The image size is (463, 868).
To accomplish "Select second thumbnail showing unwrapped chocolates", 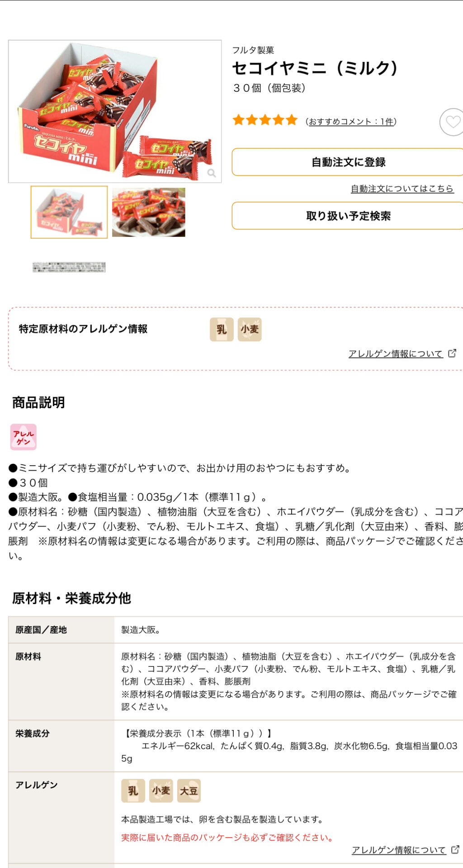I will pos(149,212).
